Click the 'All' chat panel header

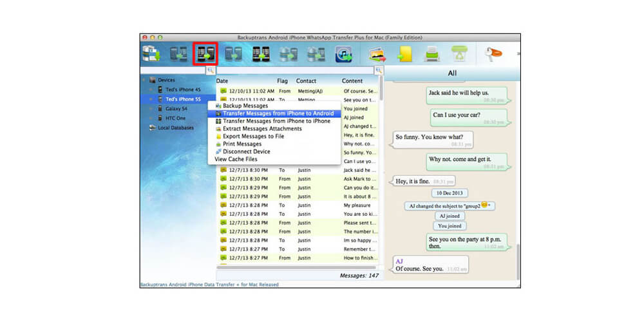(452, 73)
